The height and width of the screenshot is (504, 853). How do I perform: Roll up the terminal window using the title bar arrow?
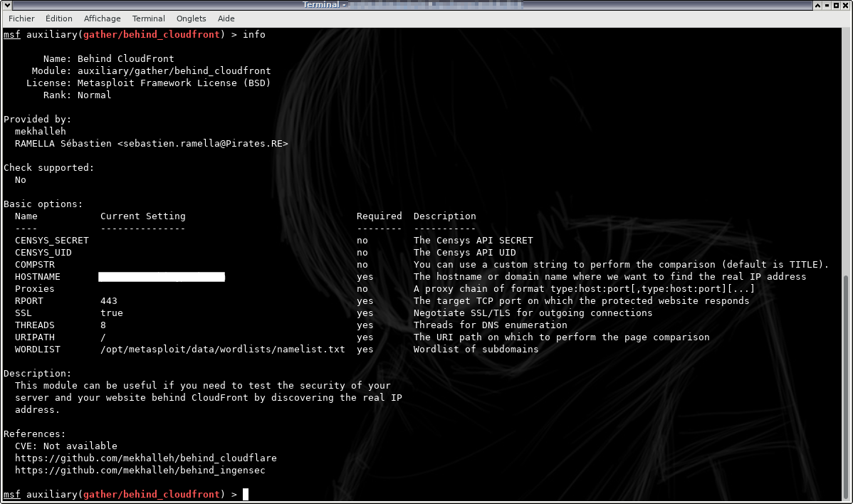click(x=817, y=5)
